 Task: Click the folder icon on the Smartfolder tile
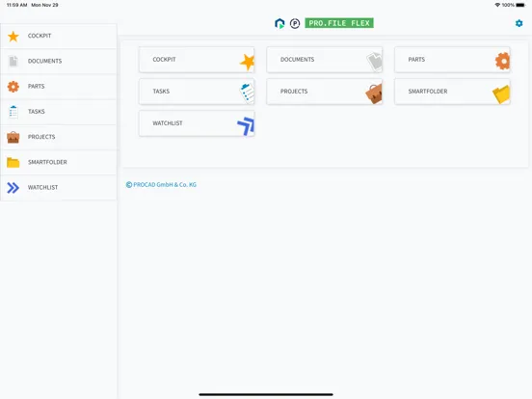point(501,94)
